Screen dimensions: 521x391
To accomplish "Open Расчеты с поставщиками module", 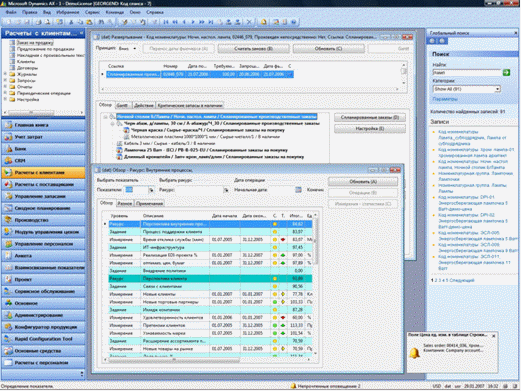I will point(43,184).
